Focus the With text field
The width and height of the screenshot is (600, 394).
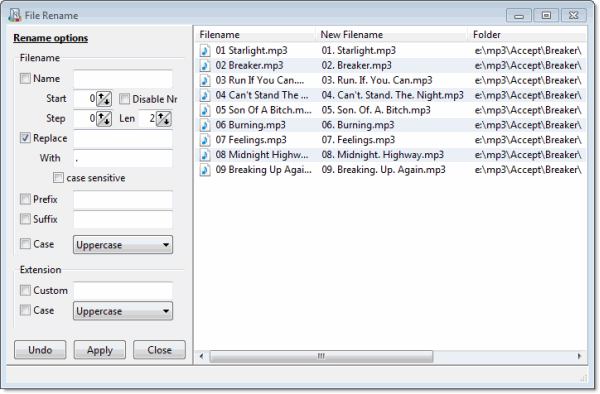[123, 158]
